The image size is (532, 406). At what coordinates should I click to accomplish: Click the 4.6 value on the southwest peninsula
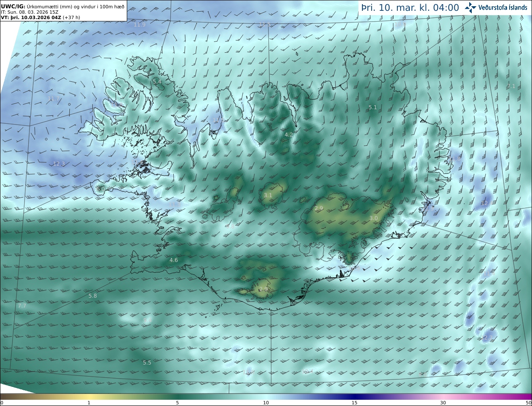pos(174,260)
